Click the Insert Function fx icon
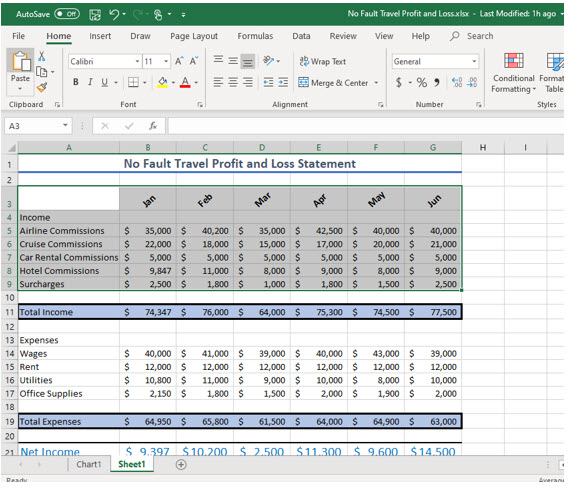The width and height of the screenshot is (570, 494). (153, 126)
